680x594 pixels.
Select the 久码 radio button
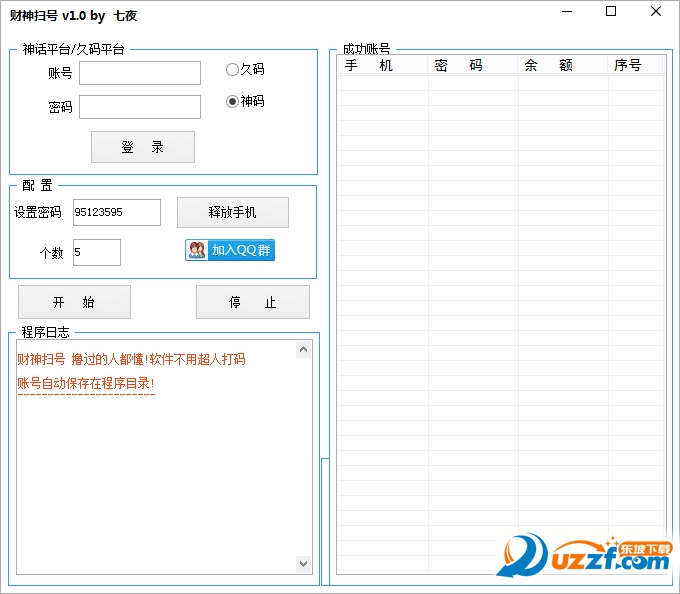point(245,69)
